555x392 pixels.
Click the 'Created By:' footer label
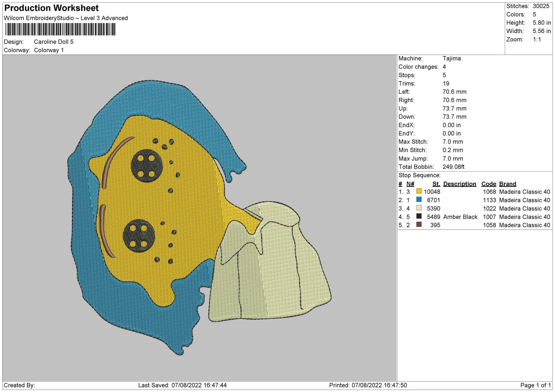point(19,385)
